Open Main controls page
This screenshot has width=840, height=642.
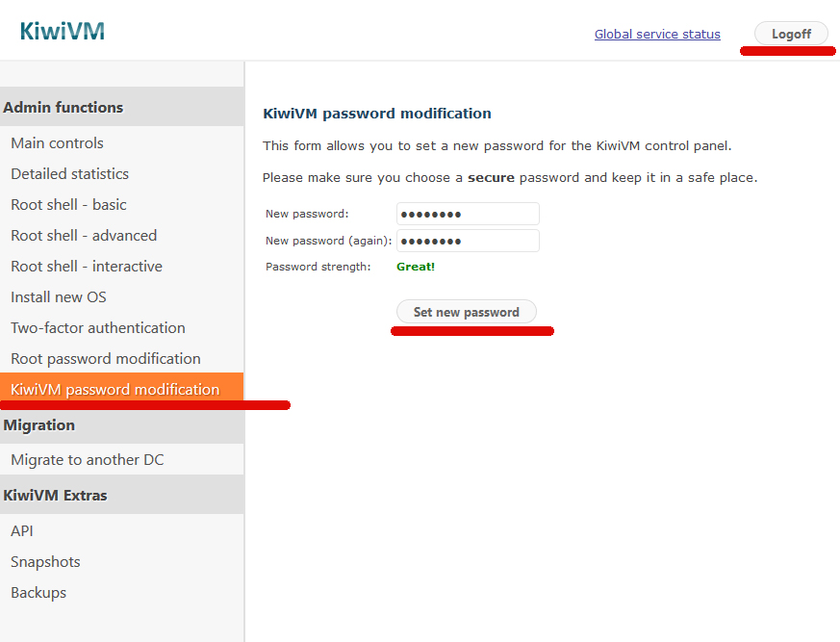pos(58,143)
